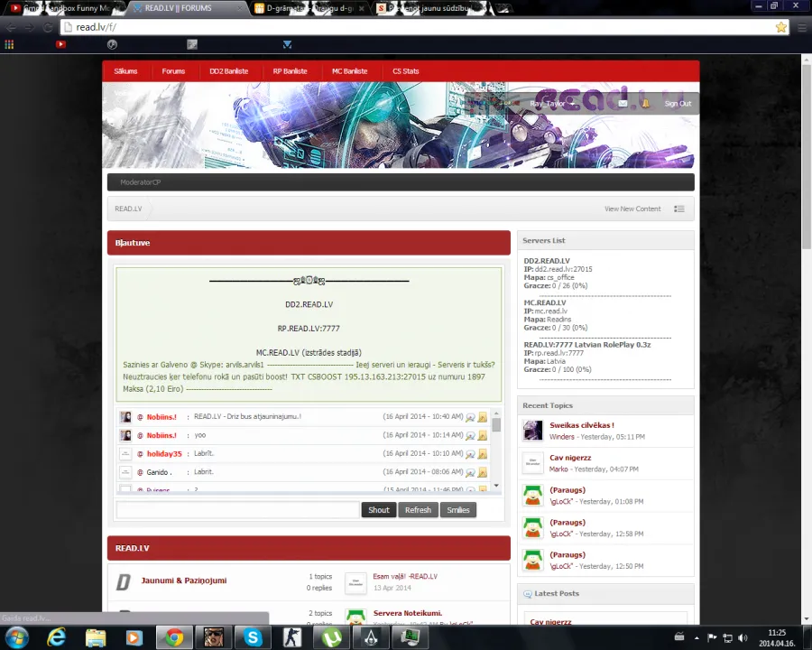The image size is (812, 650).
Task: Show hidden system tray icons arrow
Action: coord(697,637)
